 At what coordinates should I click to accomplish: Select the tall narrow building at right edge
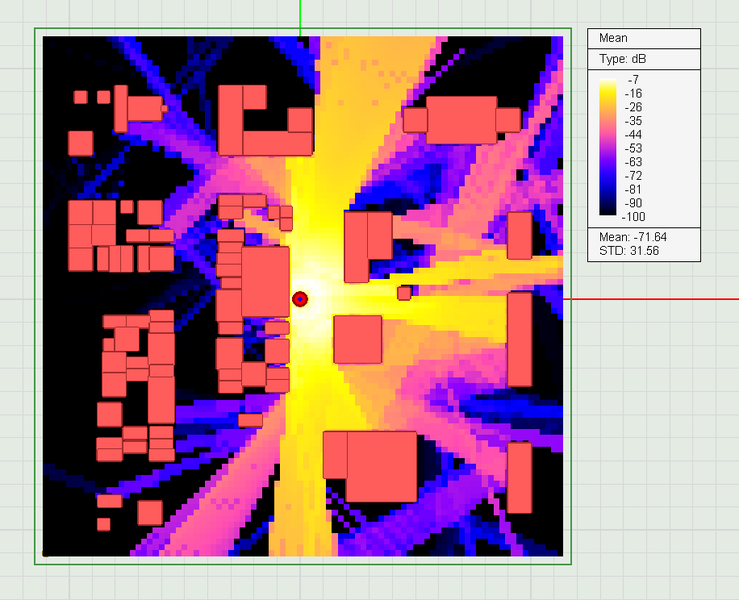(x=520, y=339)
